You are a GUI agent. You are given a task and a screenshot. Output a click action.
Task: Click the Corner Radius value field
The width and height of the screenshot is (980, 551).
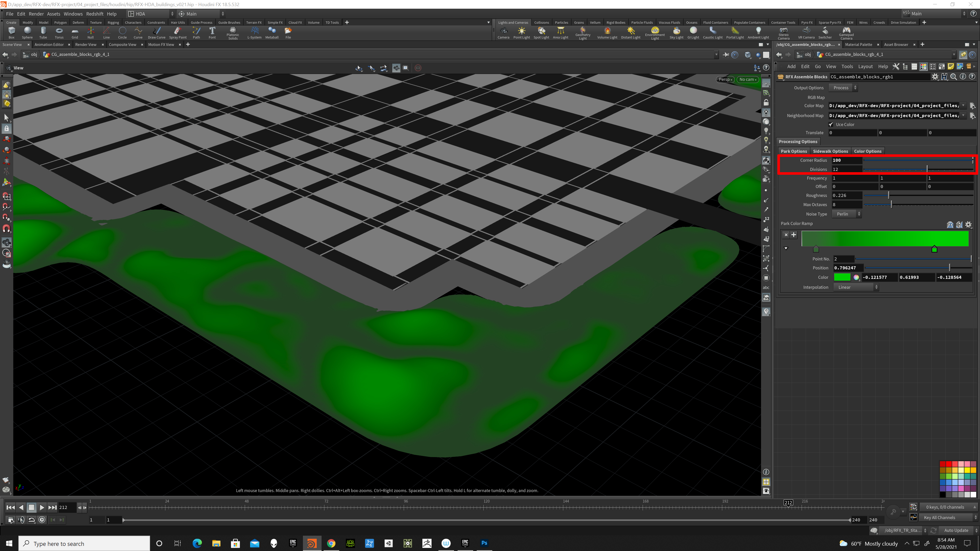[847, 160]
